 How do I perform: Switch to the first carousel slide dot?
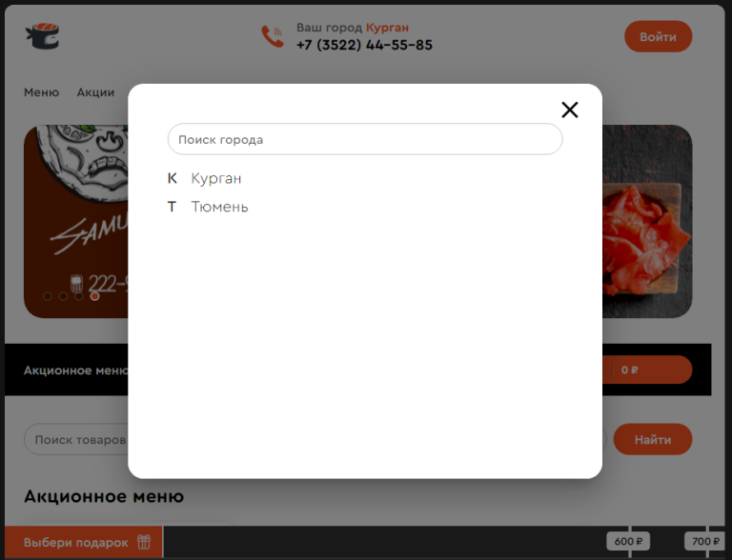coord(47,296)
